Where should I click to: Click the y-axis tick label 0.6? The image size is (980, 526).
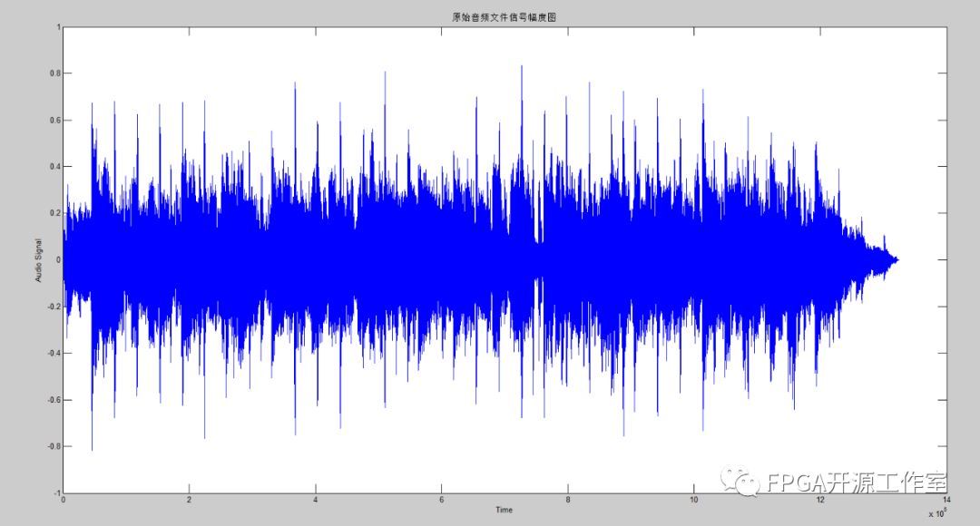point(55,120)
